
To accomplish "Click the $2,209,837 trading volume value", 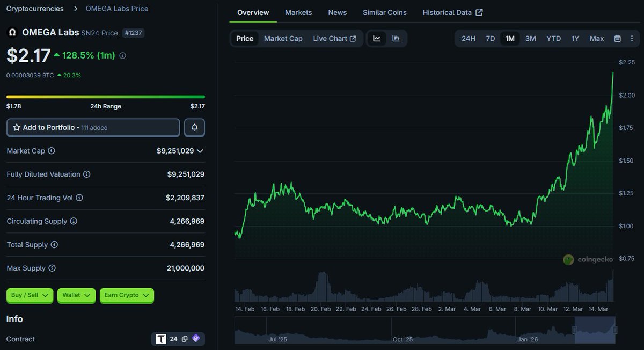I will click(x=185, y=198).
